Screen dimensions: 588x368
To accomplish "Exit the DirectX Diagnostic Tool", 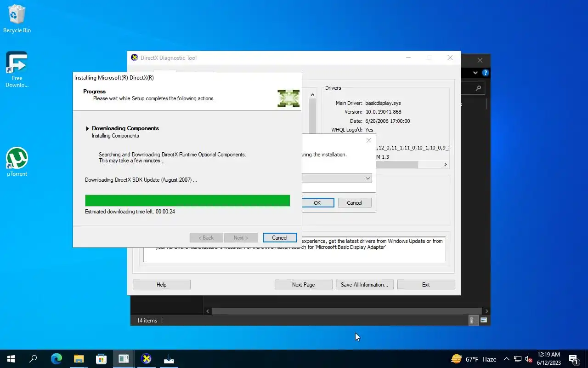I will point(426,285).
